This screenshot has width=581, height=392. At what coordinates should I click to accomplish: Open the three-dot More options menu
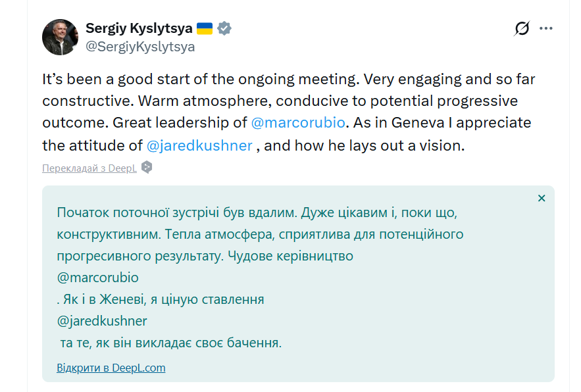pos(545,29)
